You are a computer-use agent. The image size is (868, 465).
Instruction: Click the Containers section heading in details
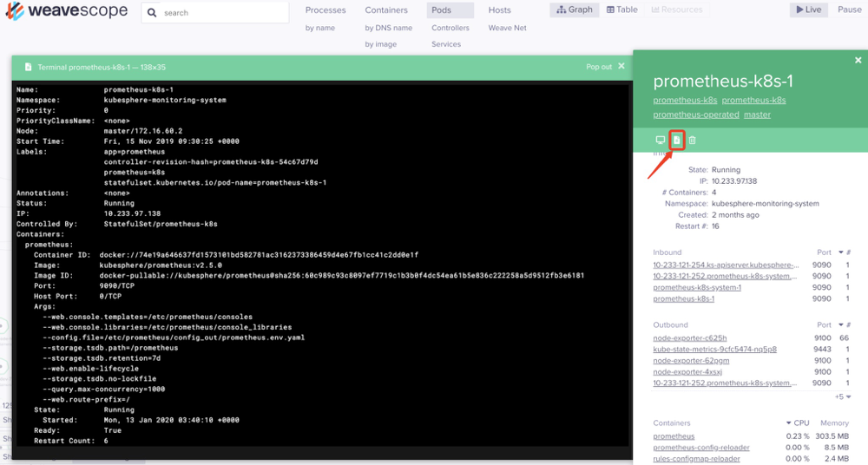point(672,423)
